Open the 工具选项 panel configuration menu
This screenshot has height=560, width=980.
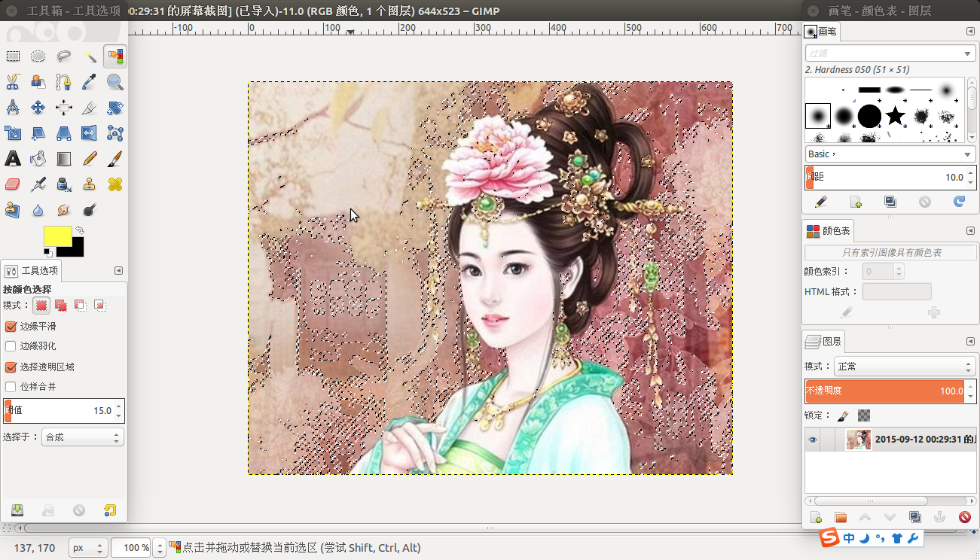(x=118, y=271)
